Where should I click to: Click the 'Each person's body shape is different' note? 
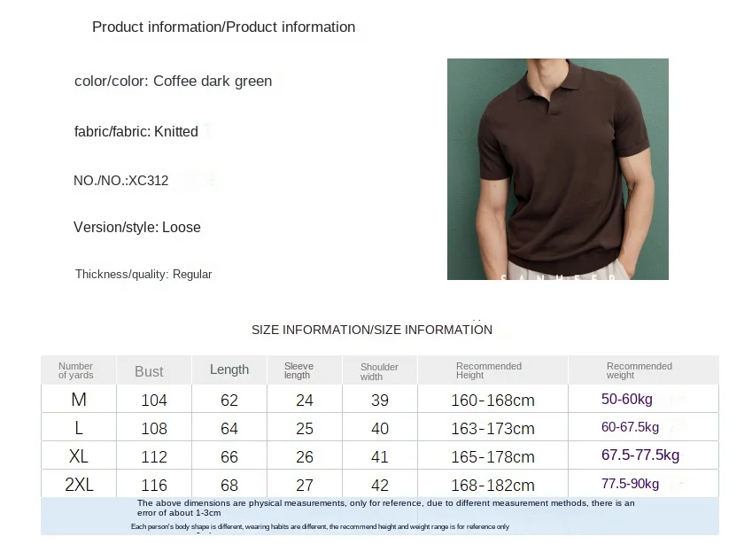(x=320, y=527)
